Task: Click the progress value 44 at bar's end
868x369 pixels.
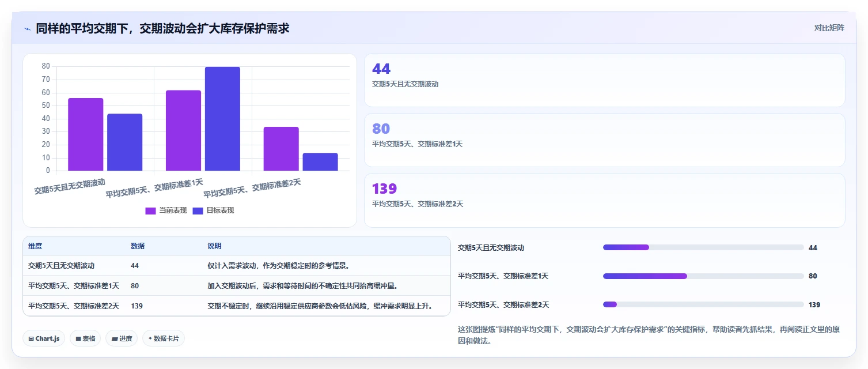Action: pos(813,248)
